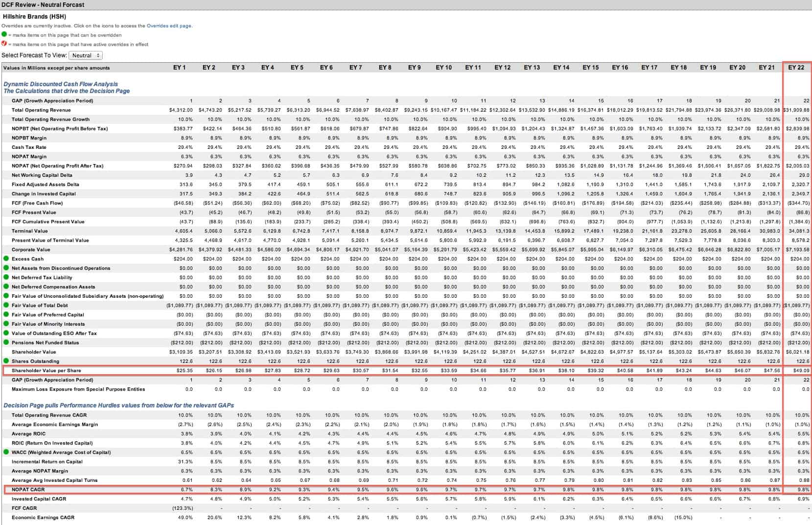Open override for Fair Value of Preferred Capital

[6, 314]
